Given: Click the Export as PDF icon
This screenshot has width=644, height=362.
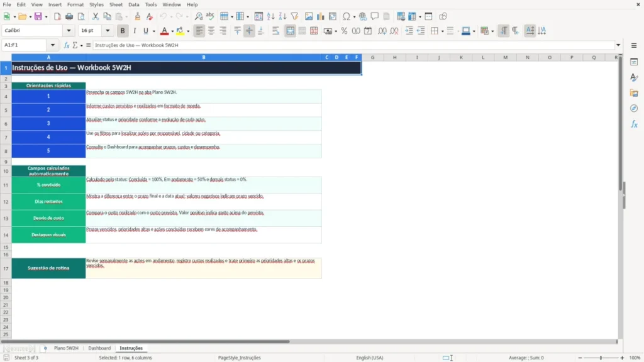Looking at the screenshot, I should (57, 16).
